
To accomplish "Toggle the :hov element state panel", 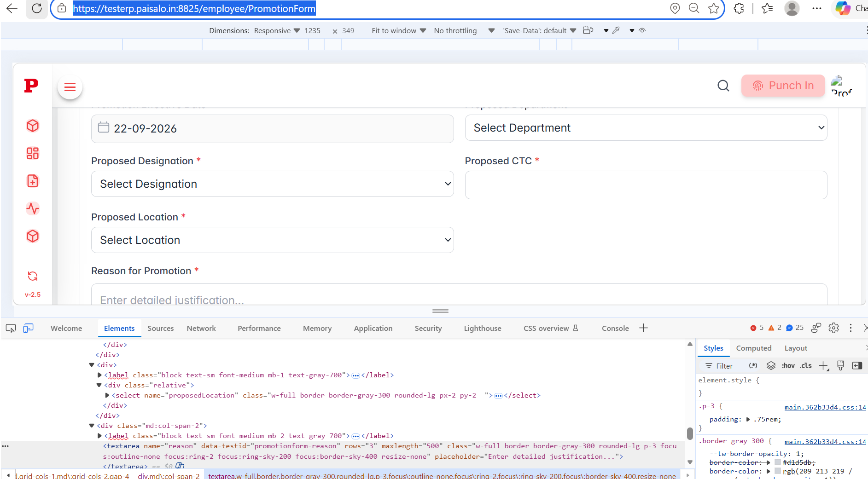I will pos(788,366).
